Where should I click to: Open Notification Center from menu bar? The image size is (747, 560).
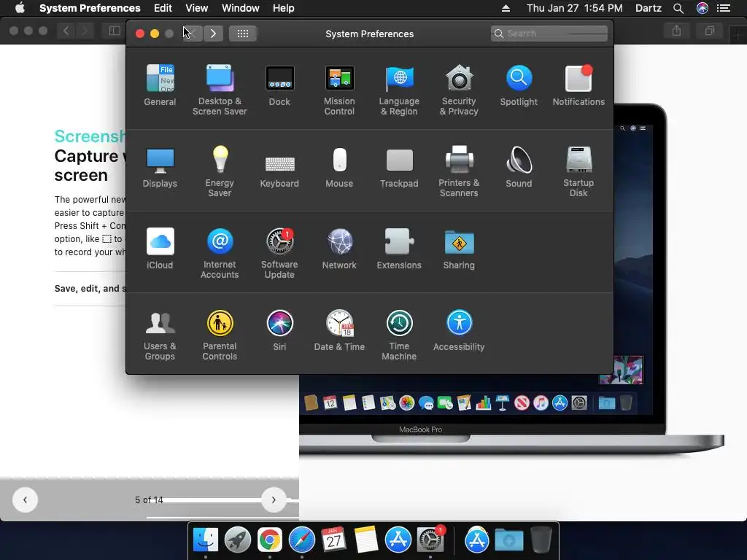pyautogui.click(x=724, y=8)
